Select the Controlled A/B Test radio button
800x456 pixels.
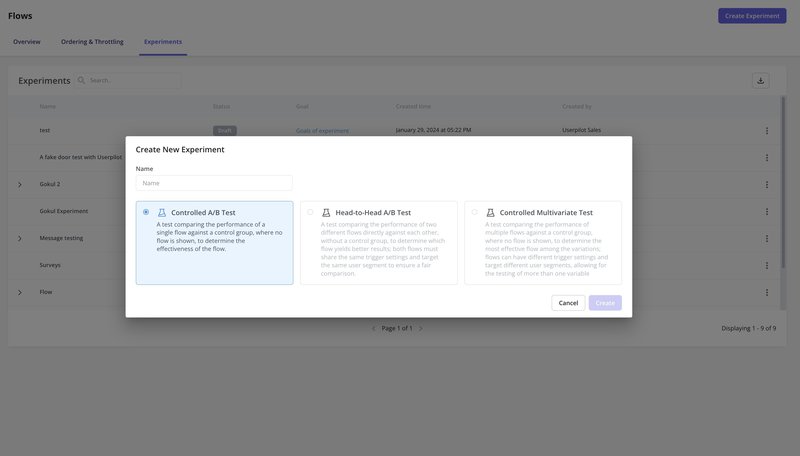point(146,212)
